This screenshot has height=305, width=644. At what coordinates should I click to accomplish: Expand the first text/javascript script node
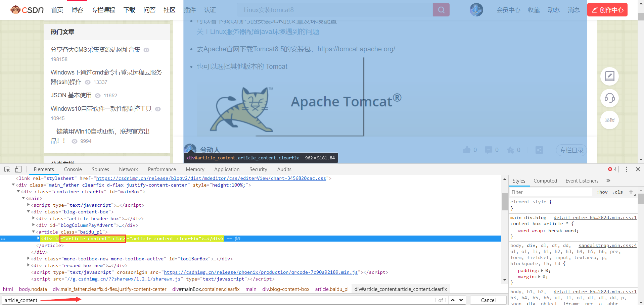click(29, 205)
